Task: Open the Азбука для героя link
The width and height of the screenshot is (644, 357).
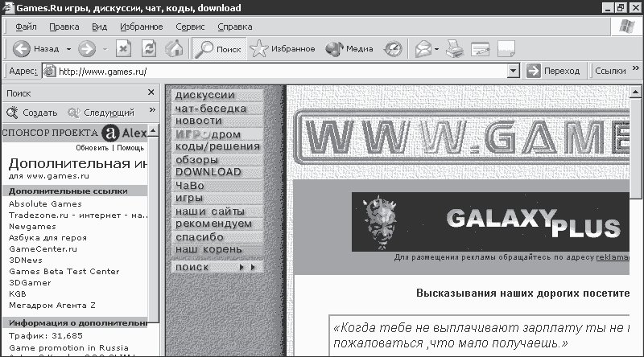Action: pos(47,238)
